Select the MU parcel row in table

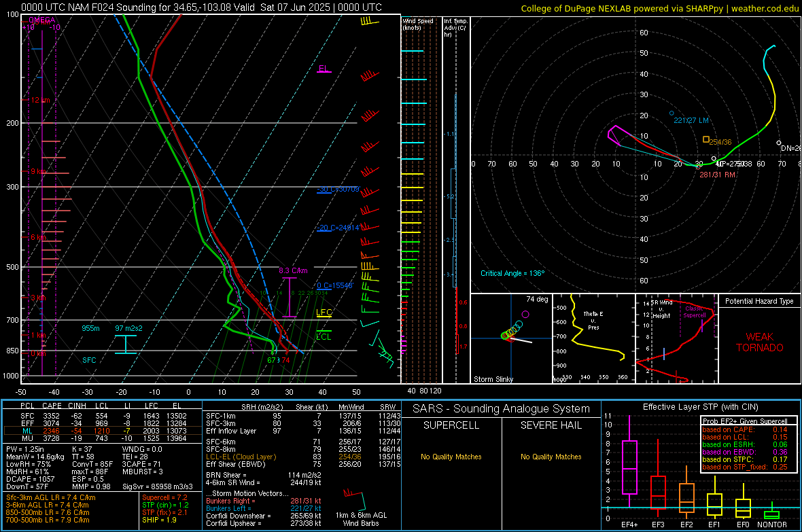pos(103,438)
